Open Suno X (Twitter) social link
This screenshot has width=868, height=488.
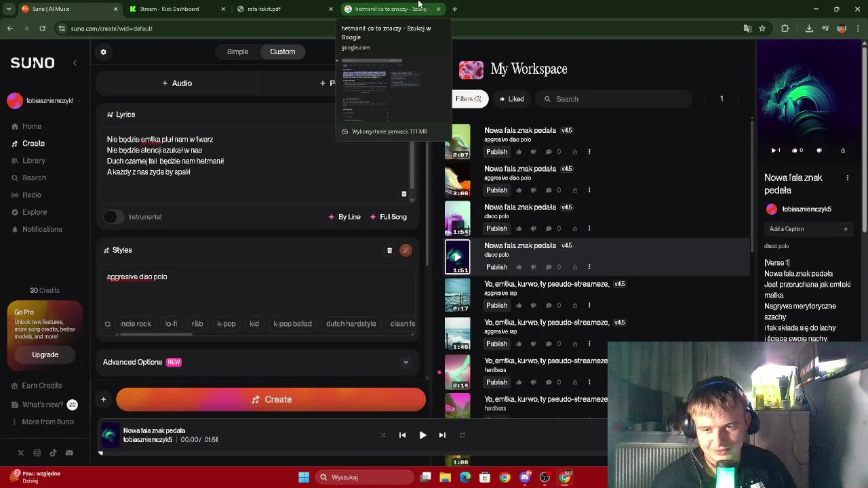coord(20,453)
